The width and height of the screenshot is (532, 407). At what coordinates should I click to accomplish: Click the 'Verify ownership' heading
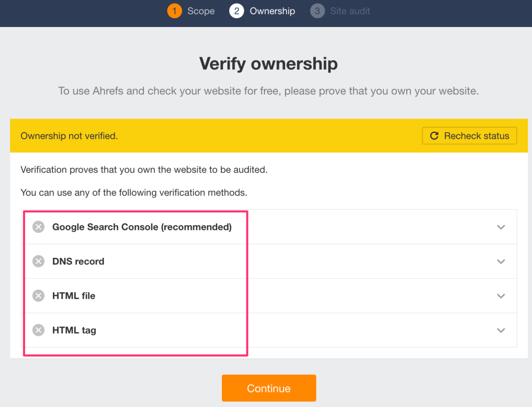click(269, 64)
